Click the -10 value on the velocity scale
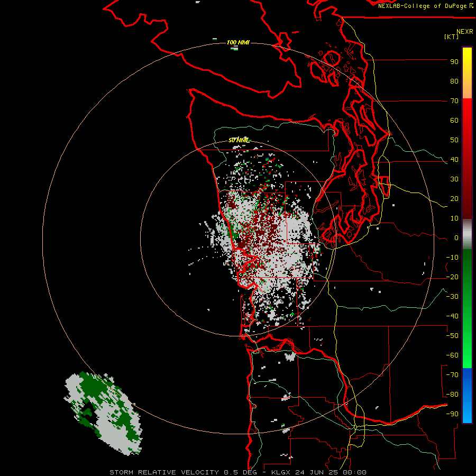476x476 pixels. click(x=452, y=258)
